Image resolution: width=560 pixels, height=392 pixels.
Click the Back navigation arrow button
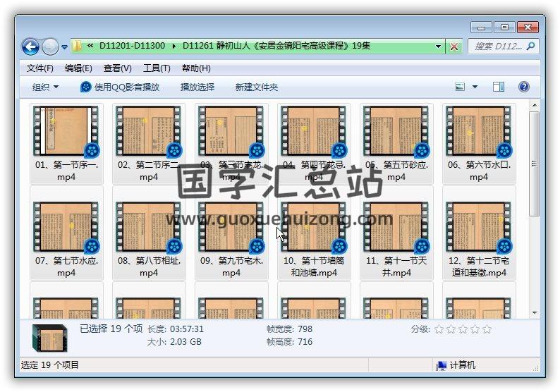(x=31, y=47)
